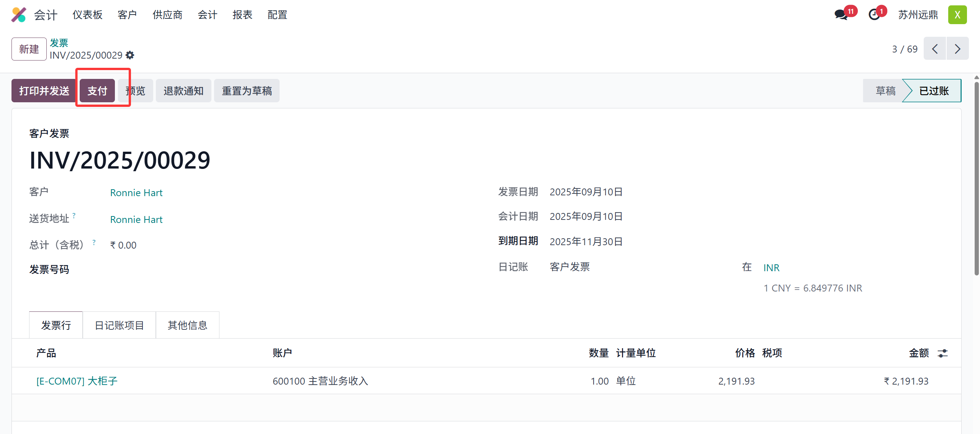
Task: Open the 苏州远鼎 company switcher
Action: (918, 15)
